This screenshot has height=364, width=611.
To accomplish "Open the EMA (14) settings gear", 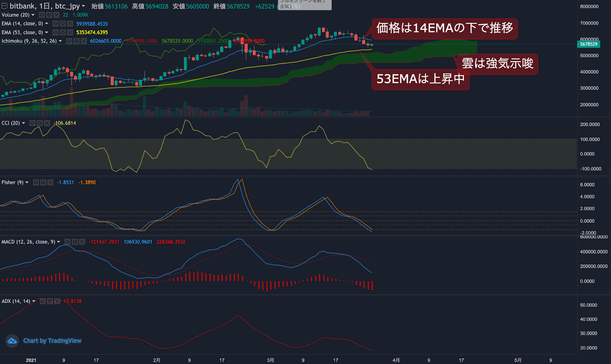I will pos(62,23).
